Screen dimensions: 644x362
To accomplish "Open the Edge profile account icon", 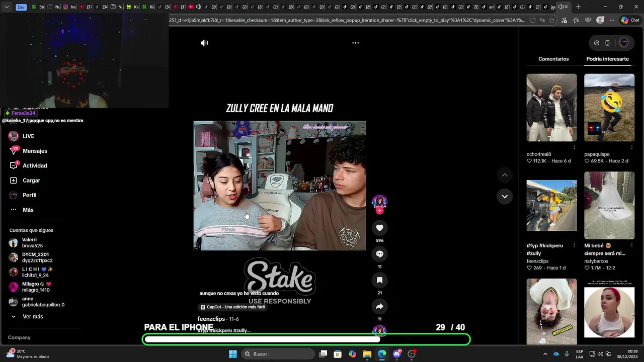I will [x=600, y=20].
